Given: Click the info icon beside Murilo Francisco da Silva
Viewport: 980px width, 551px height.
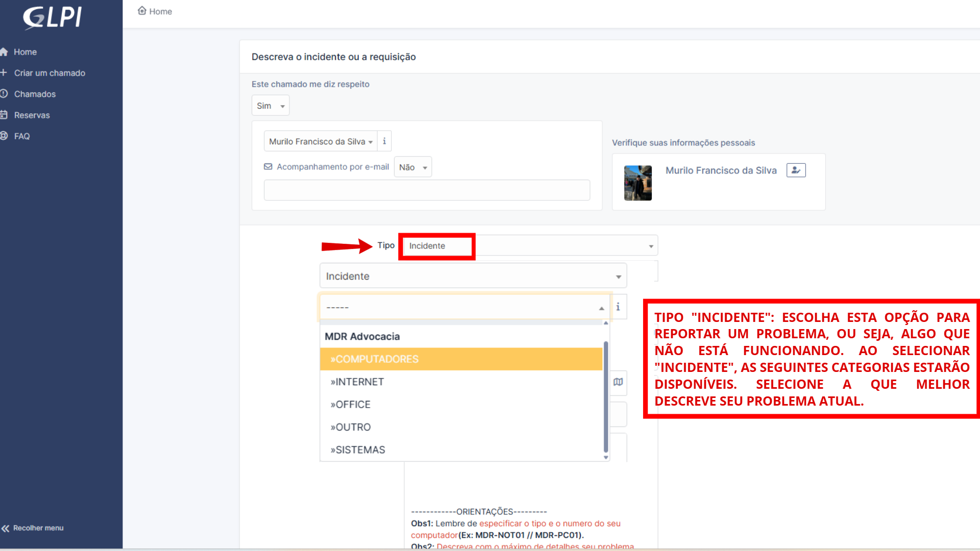Looking at the screenshot, I should [384, 141].
